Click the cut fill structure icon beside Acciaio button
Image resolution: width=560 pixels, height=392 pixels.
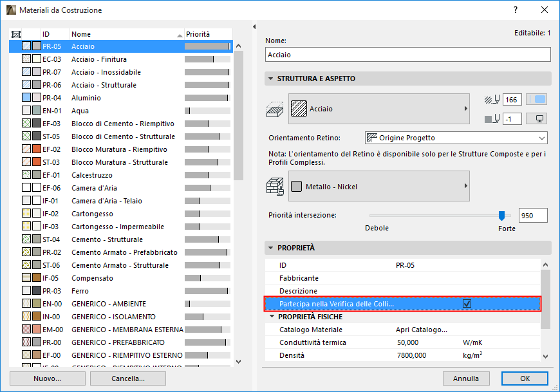275,109
